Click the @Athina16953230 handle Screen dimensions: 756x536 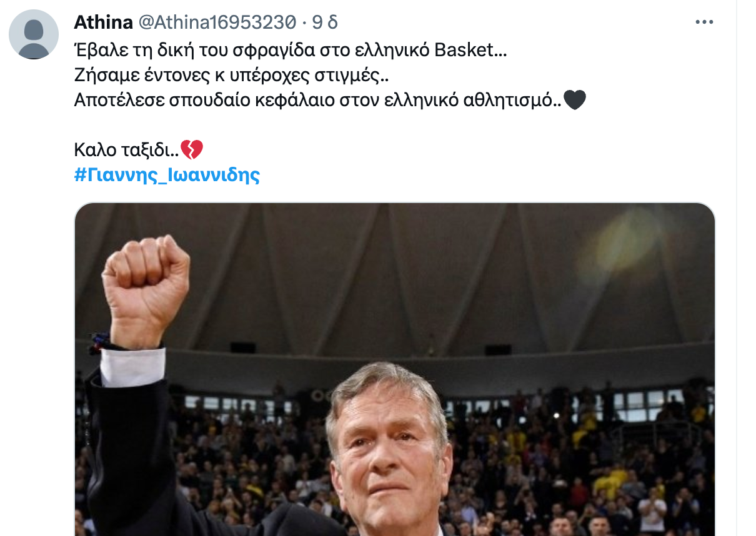tap(216, 22)
